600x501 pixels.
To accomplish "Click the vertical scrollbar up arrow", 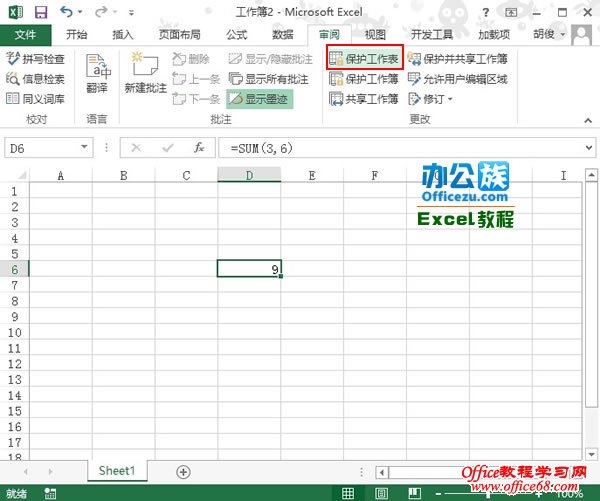I will [591, 175].
